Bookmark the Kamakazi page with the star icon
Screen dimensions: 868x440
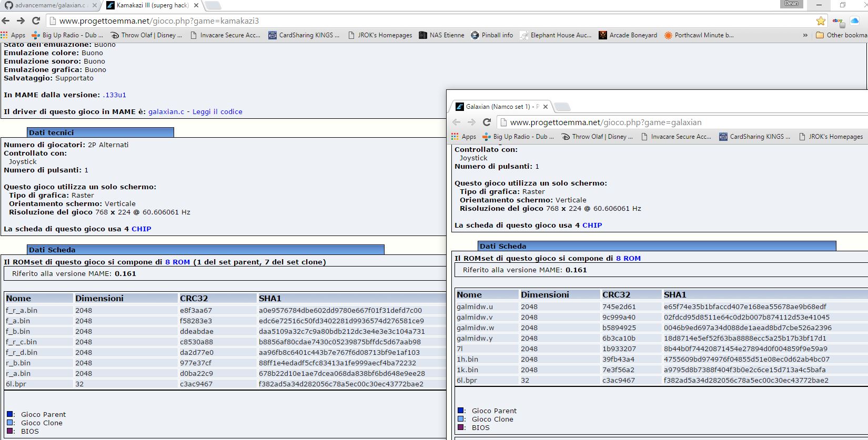821,21
